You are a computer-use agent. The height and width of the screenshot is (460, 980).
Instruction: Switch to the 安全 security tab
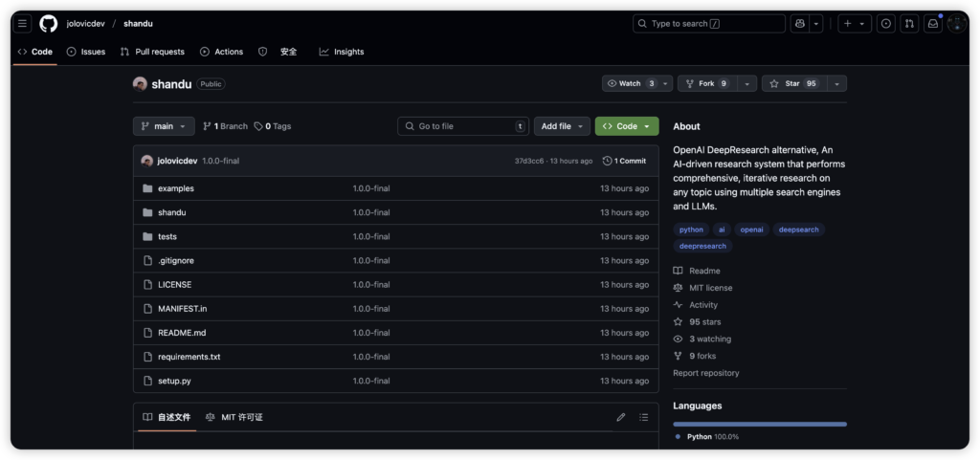click(278, 52)
